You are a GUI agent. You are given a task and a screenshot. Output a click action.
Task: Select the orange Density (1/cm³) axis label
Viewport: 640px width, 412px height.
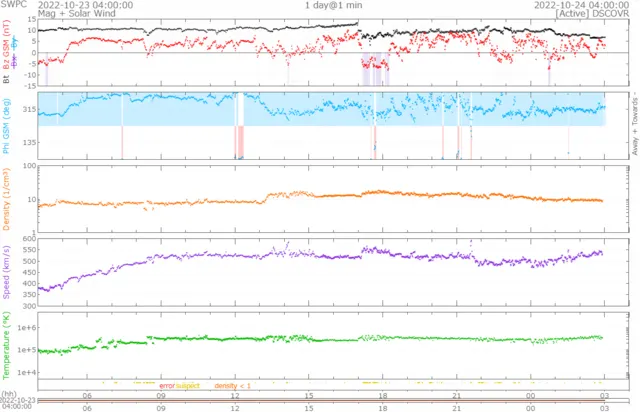pos(6,199)
